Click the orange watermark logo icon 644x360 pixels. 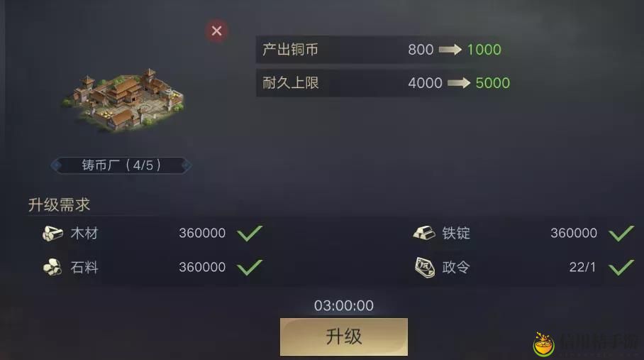[544, 344]
